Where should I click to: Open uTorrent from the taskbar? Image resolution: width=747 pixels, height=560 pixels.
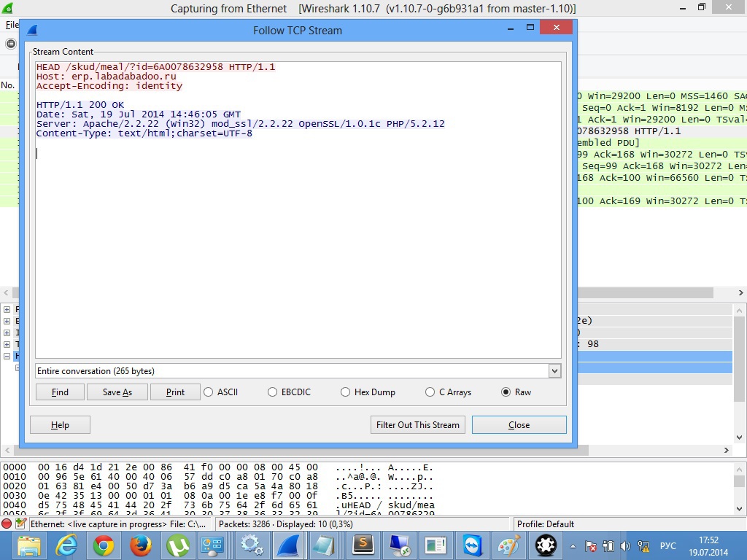tap(178, 545)
